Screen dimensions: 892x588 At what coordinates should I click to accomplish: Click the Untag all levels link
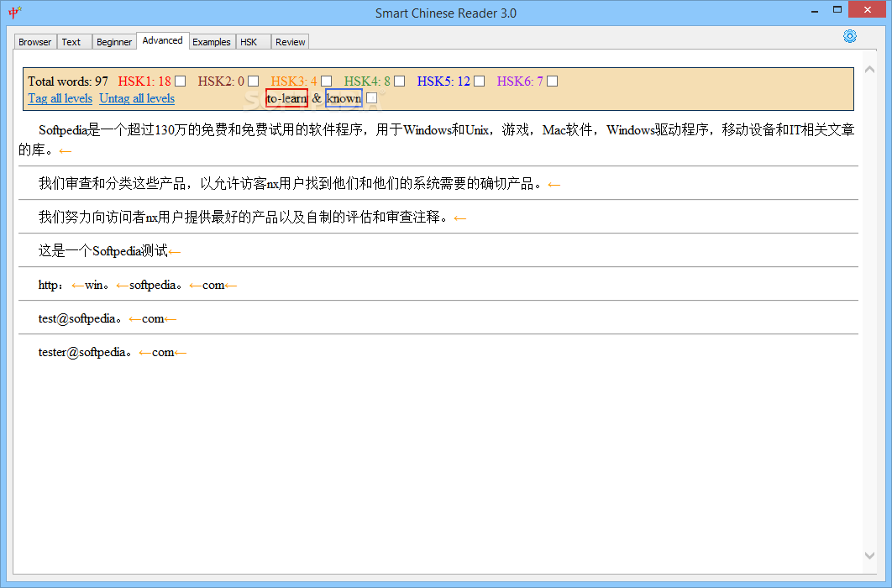pos(137,98)
